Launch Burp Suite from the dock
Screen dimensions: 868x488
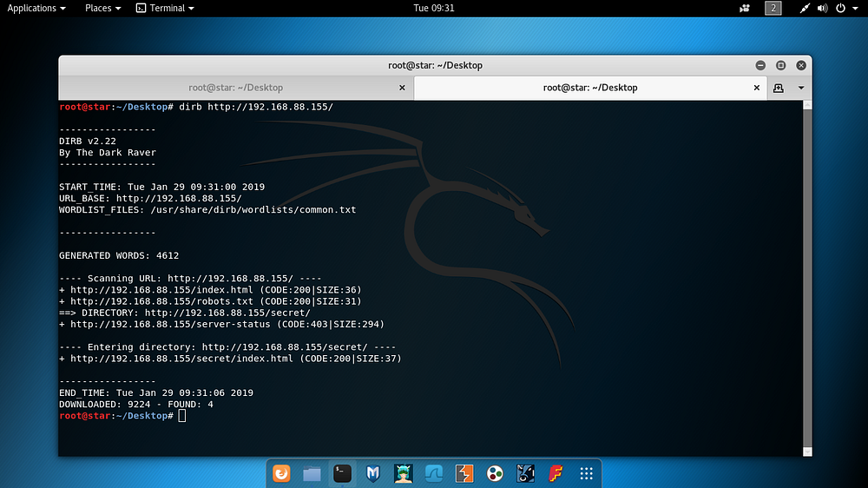(x=464, y=473)
